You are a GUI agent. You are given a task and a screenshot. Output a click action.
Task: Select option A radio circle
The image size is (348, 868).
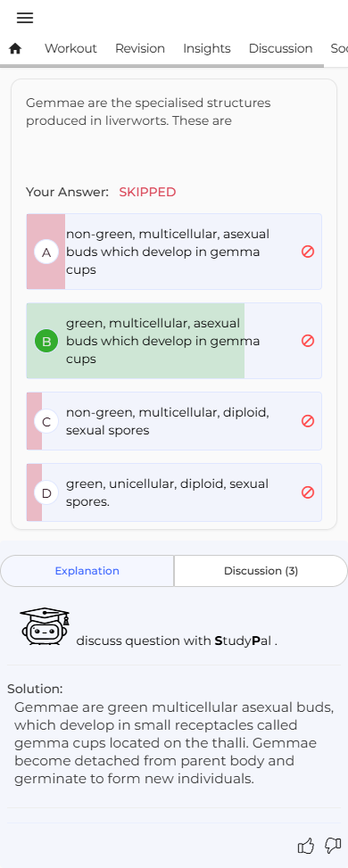click(46, 252)
